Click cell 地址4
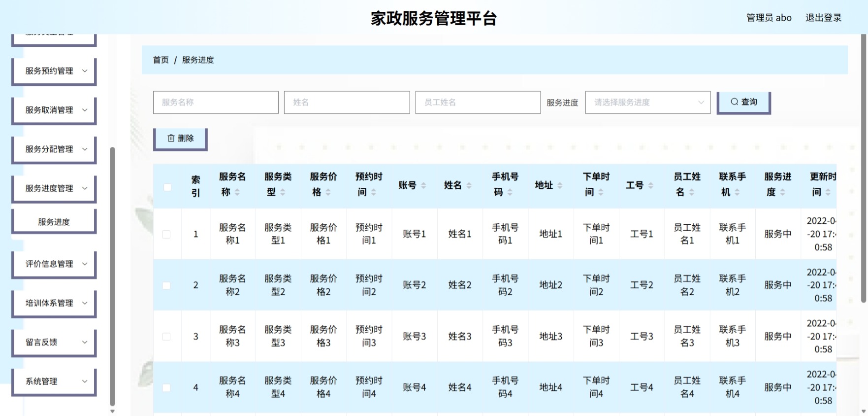Image resolution: width=868 pixels, height=416 pixels. (x=550, y=387)
